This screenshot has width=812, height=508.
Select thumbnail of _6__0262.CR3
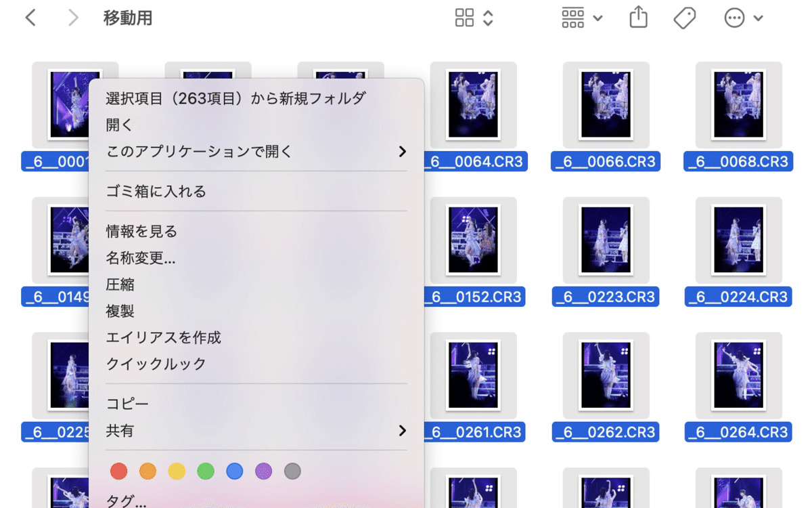[x=606, y=375]
